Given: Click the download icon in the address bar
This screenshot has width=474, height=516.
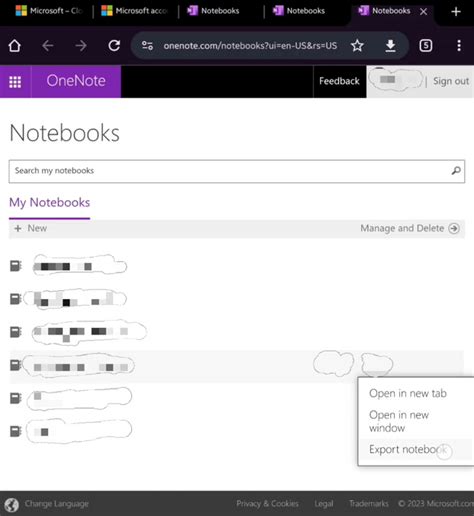Looking at the screenshot, I should click(390, 46).
